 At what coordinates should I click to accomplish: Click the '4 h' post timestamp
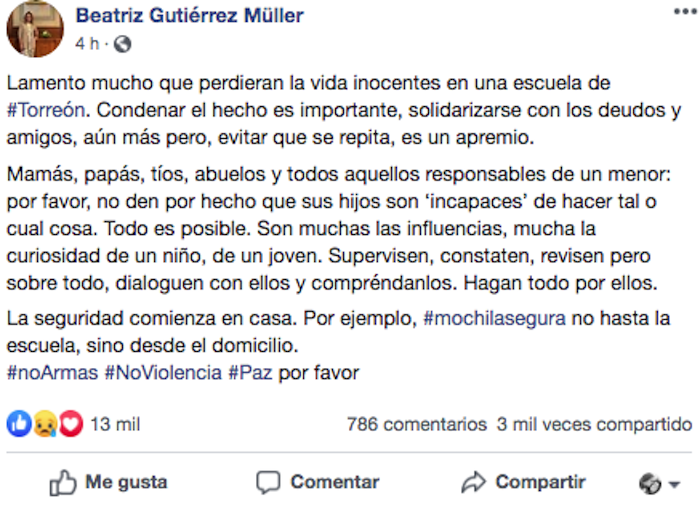[85, 44]
